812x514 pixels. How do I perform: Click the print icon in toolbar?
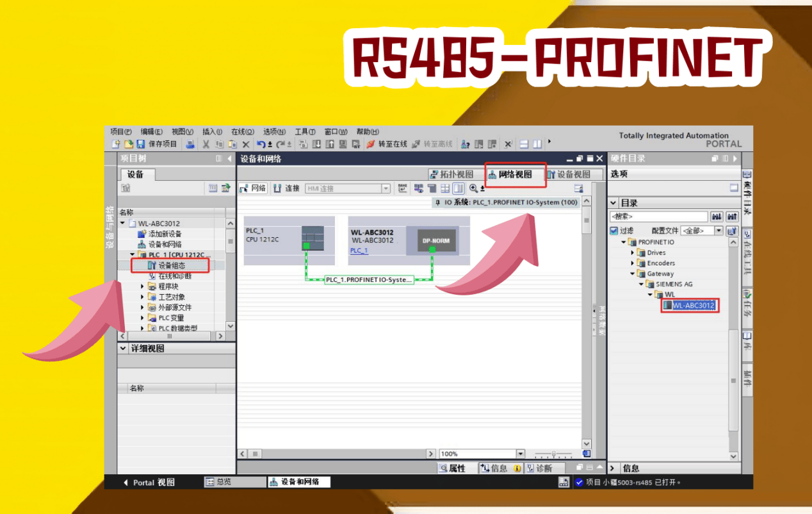coord(190,144)
